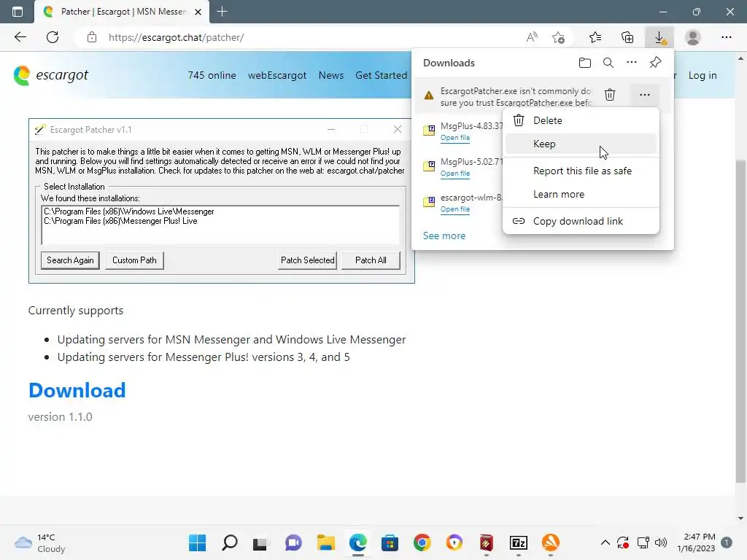Click the warning triangle beside EscargotPatcher.exe

(429, 96)
